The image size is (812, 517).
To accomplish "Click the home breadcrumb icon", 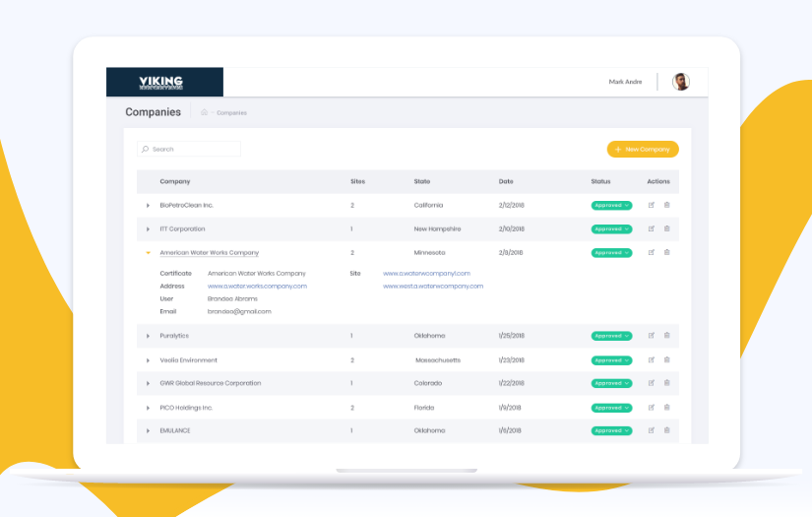I will [x=204, y=112].
